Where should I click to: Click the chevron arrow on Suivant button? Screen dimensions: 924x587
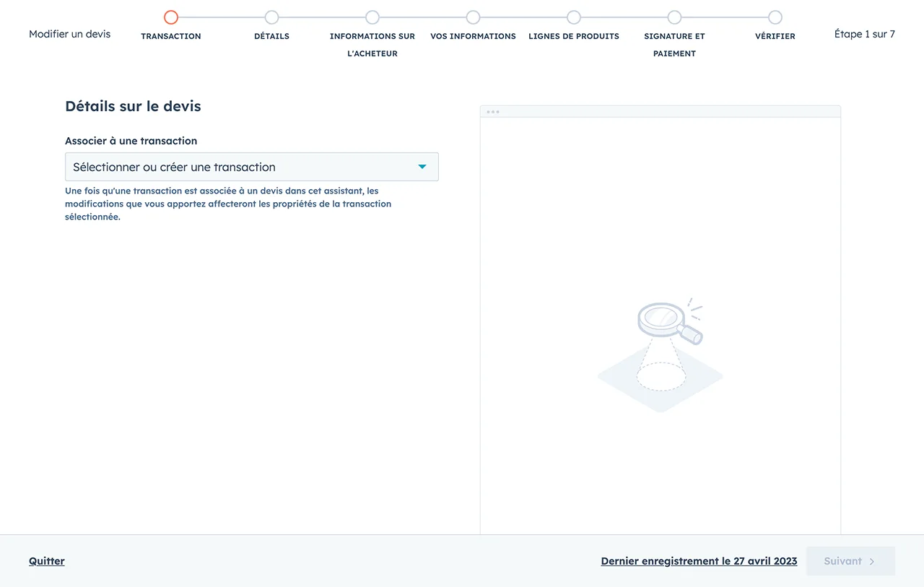pos(872,561)
